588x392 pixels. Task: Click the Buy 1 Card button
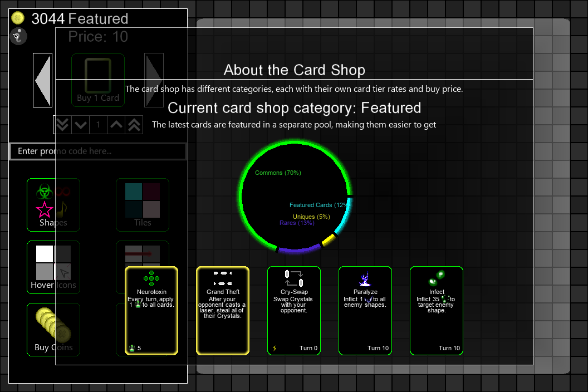[x=98, y=80]
